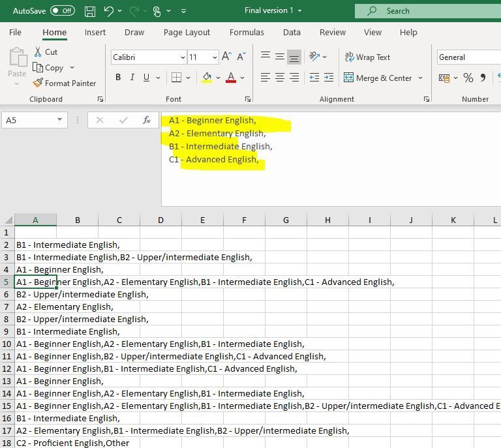This screenshot has height=448, width=501.
Task: Click the Undo arrow icon
Action: click(x=109, y=11)
